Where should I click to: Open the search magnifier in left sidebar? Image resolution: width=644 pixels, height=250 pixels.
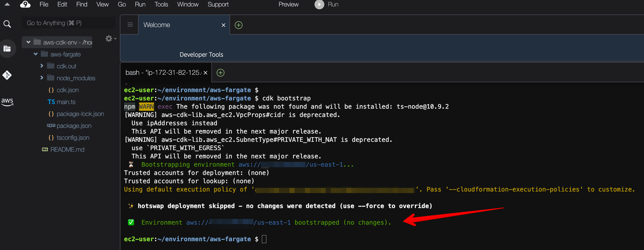point(7,24)
